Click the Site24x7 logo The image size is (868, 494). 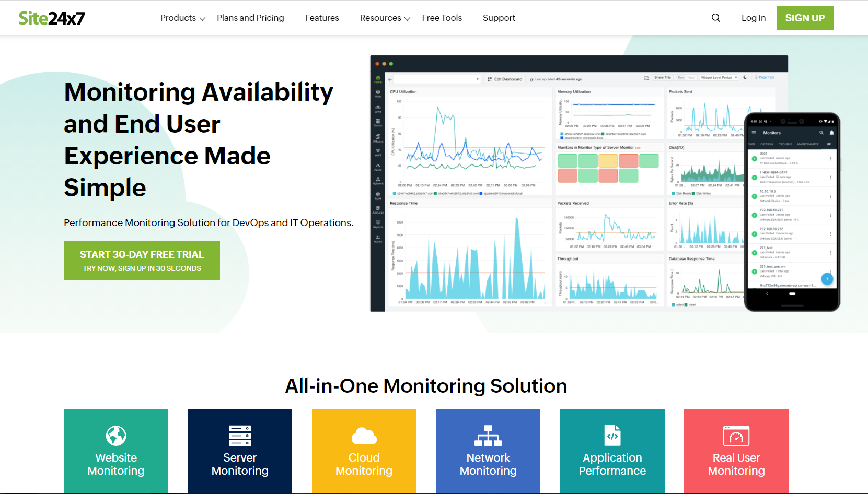(52, 18)
